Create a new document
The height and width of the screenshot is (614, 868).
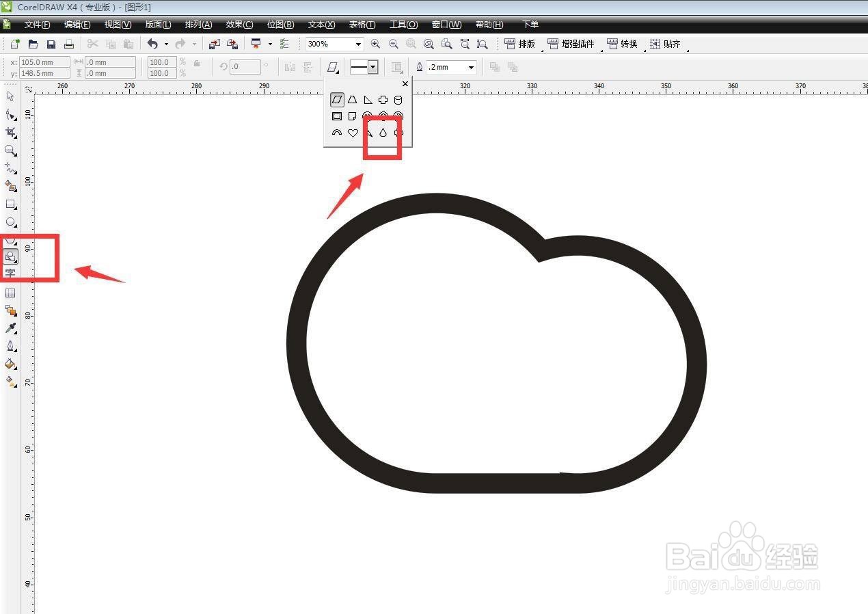[15, 44]
